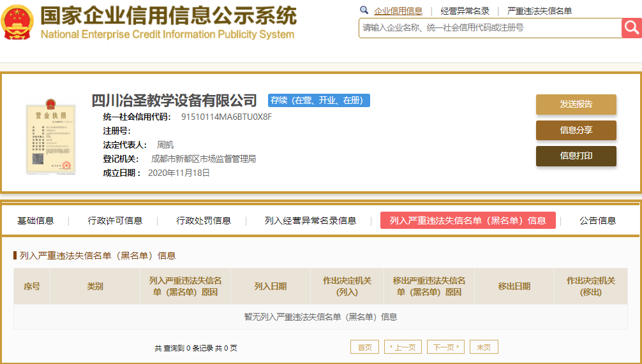Click the 移出日期 column header
Screen dimensions: 642x364
[x=514, y=286]
